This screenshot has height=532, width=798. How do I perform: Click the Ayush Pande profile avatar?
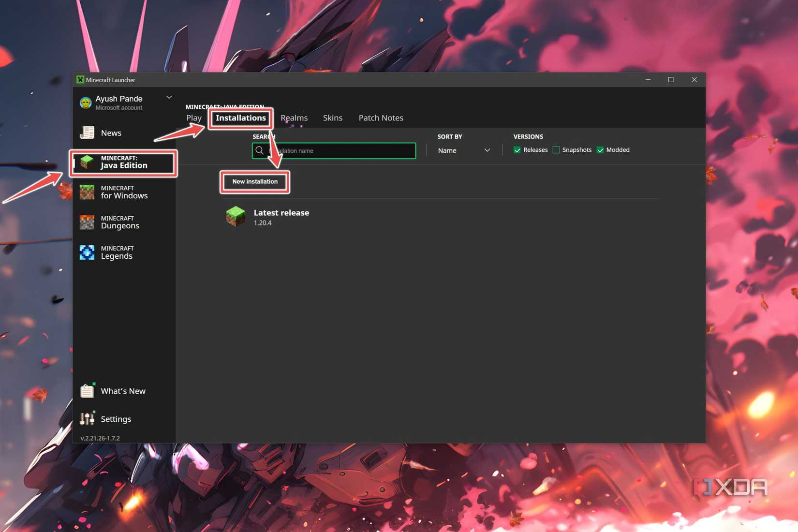[86, 103]
